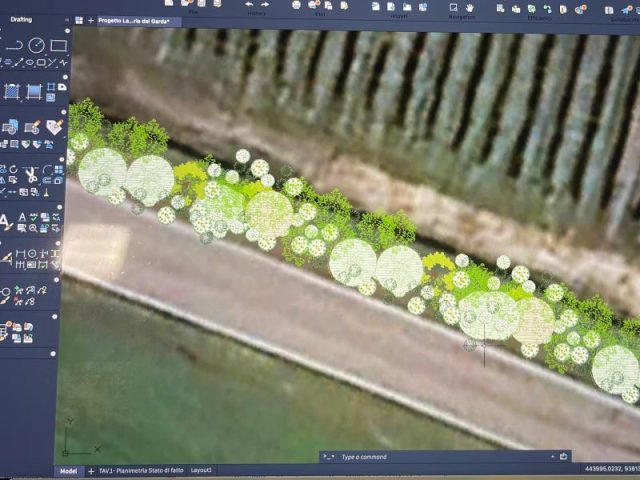640x480 pixels.
Task: Select the Gradient fill tool
Action: pyautogui.click(x=34, y=91)
